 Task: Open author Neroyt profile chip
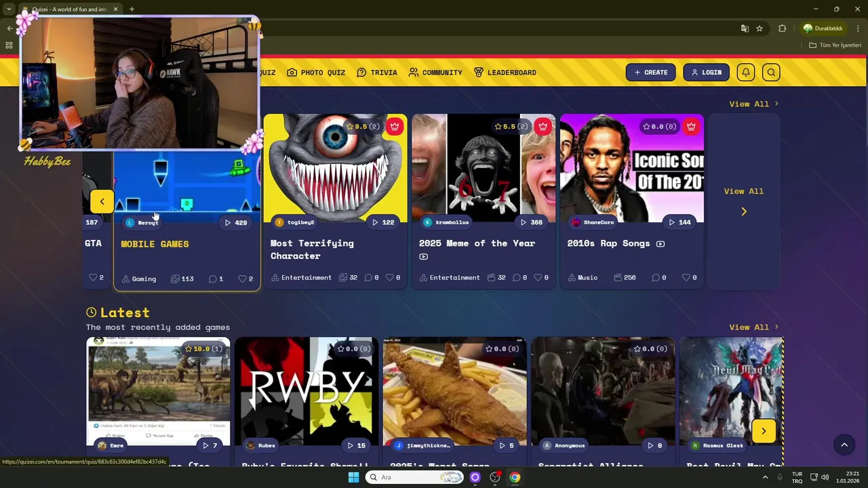tap(142, 222)
